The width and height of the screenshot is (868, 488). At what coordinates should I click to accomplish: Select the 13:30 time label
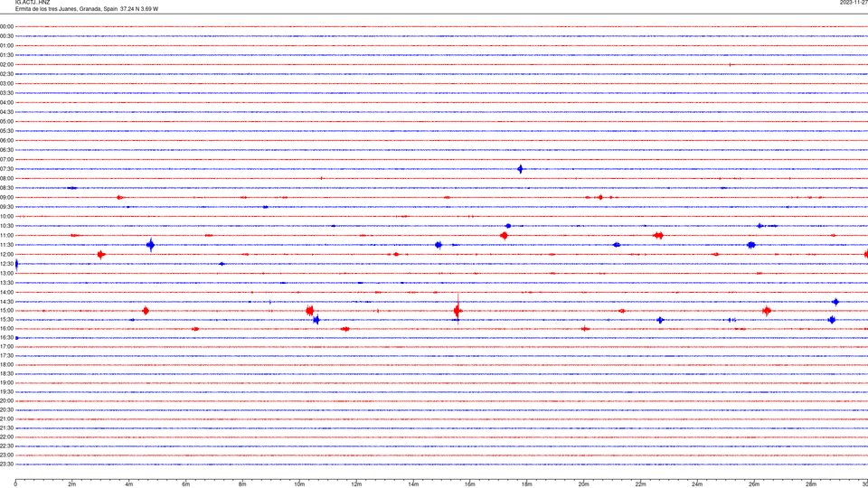6,283
